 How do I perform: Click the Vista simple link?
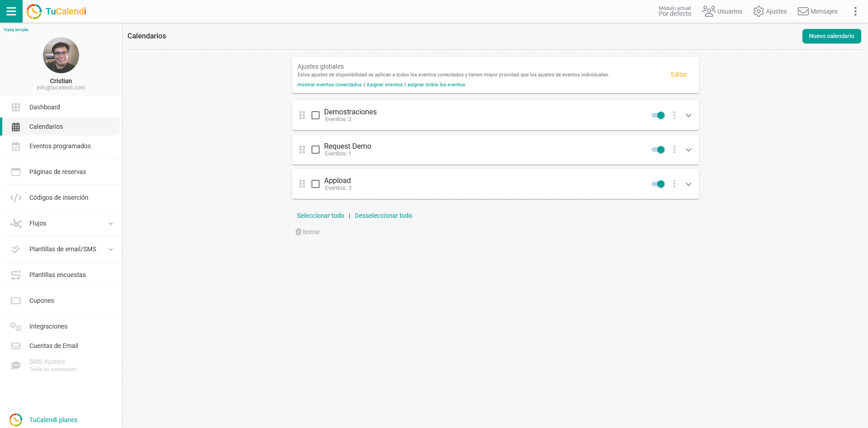click(16, 30)
